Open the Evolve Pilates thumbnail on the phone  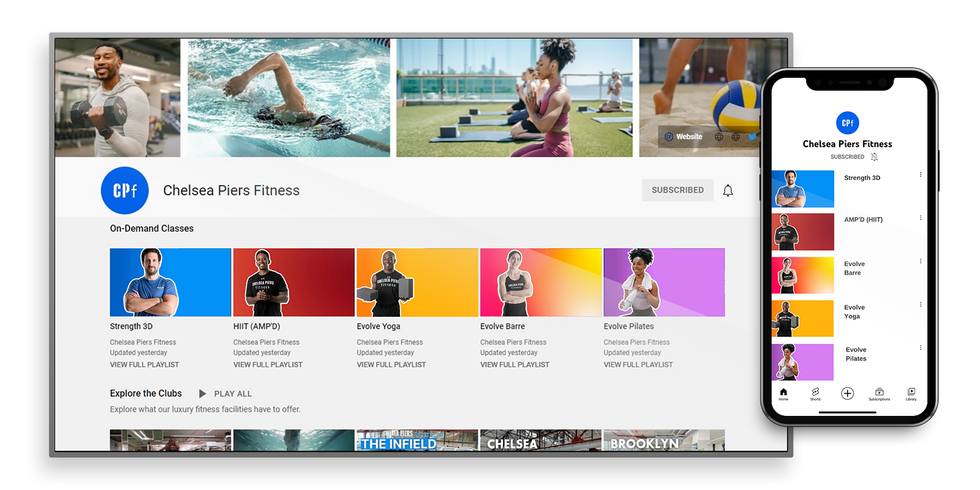click(802, 362)
